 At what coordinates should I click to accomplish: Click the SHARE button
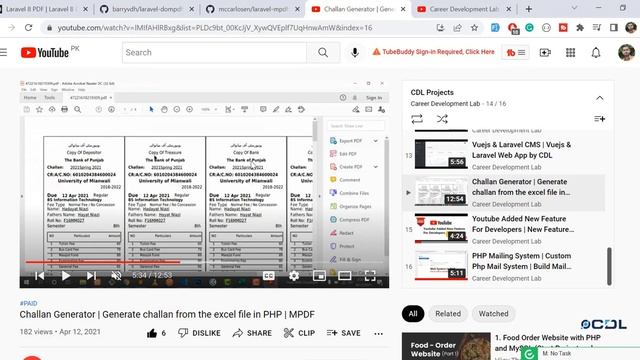[x=252, y=333]
